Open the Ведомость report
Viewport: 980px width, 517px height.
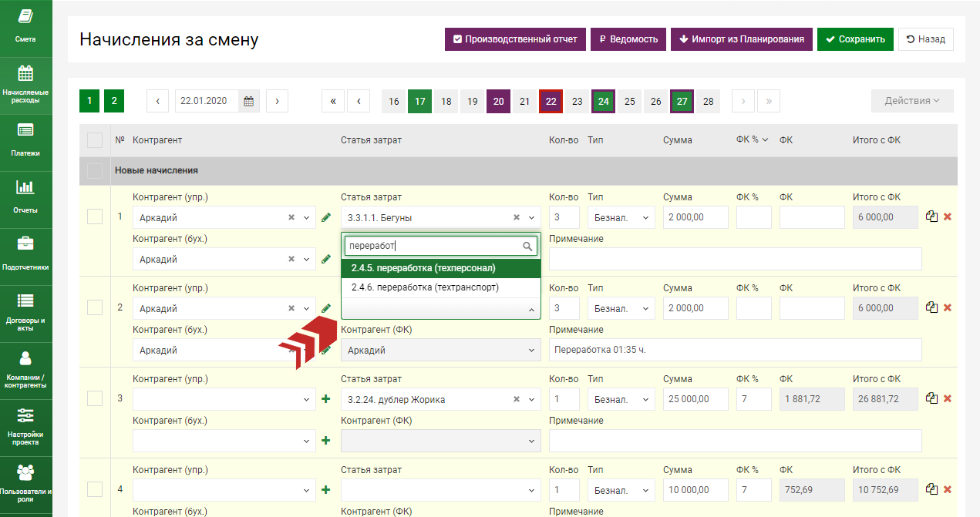[x=628, y=39]
